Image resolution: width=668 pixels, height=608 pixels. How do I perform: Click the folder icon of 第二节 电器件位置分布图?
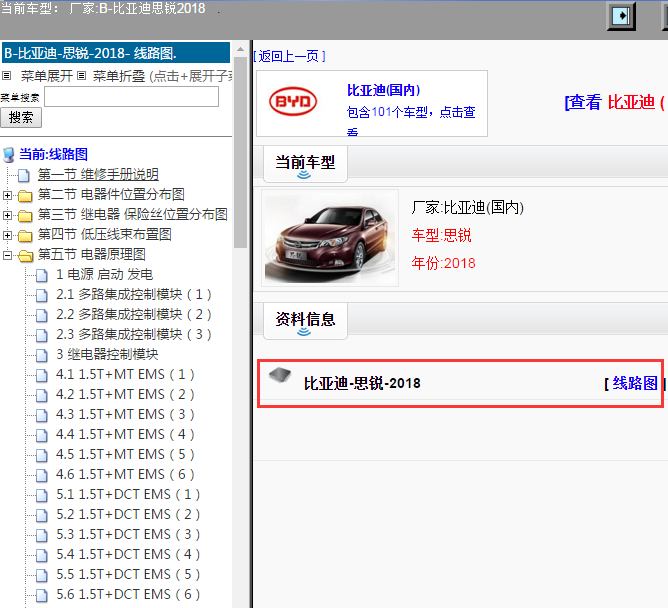25,196
